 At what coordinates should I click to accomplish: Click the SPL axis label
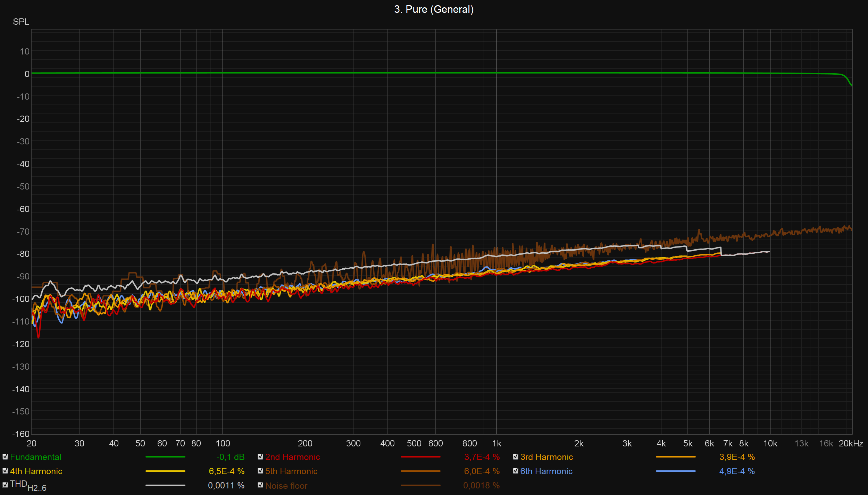tap(21, 22)
